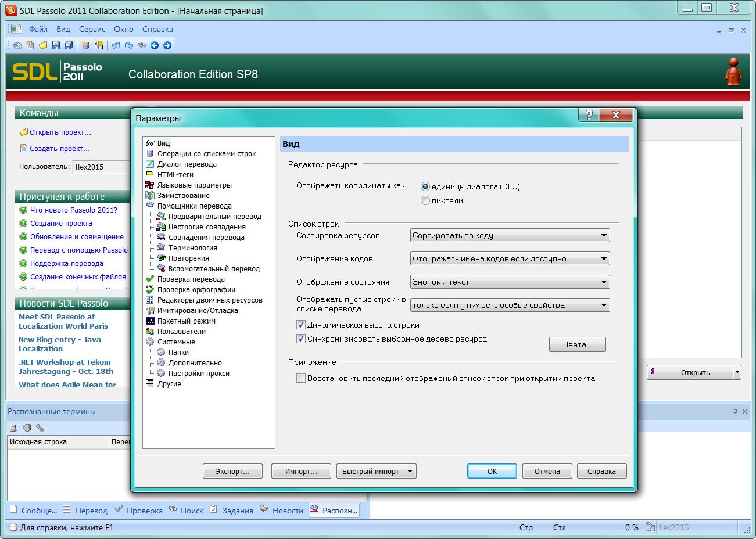This screenshot has height=539, width=756.
Task: Open Отображение состояния dropdown
Action: tap(510, 282)
